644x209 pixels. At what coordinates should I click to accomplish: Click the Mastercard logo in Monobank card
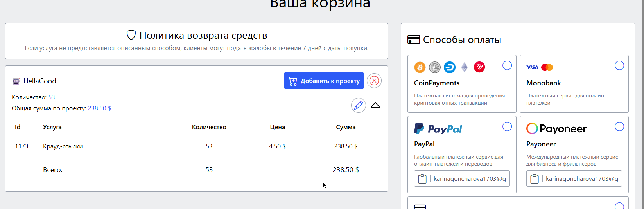point(547,67)
